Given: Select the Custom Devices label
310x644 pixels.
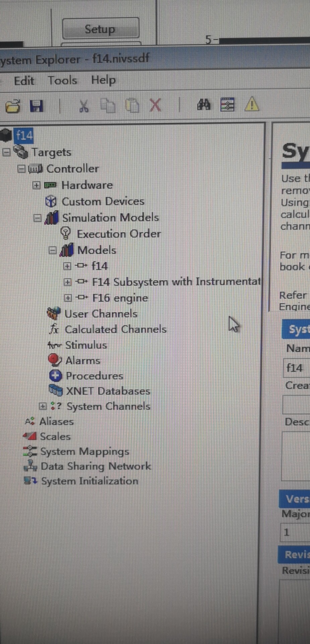Looking at the screenshot, I should [103, 201].
